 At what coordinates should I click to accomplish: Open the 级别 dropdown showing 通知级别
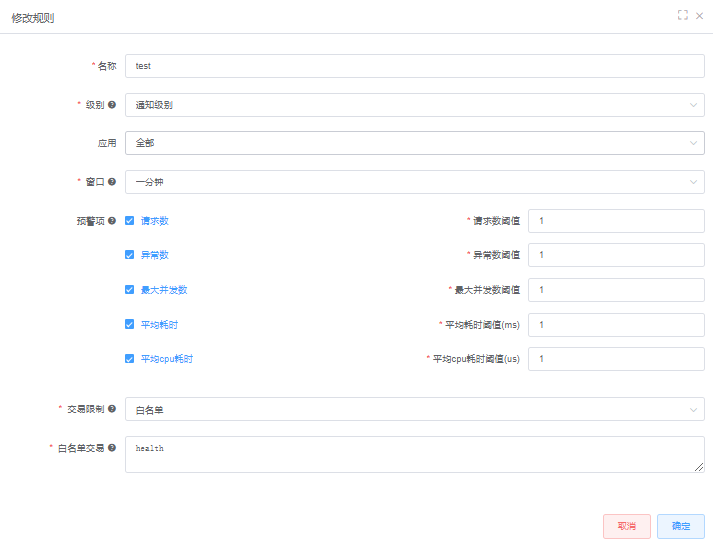point(415,105)
